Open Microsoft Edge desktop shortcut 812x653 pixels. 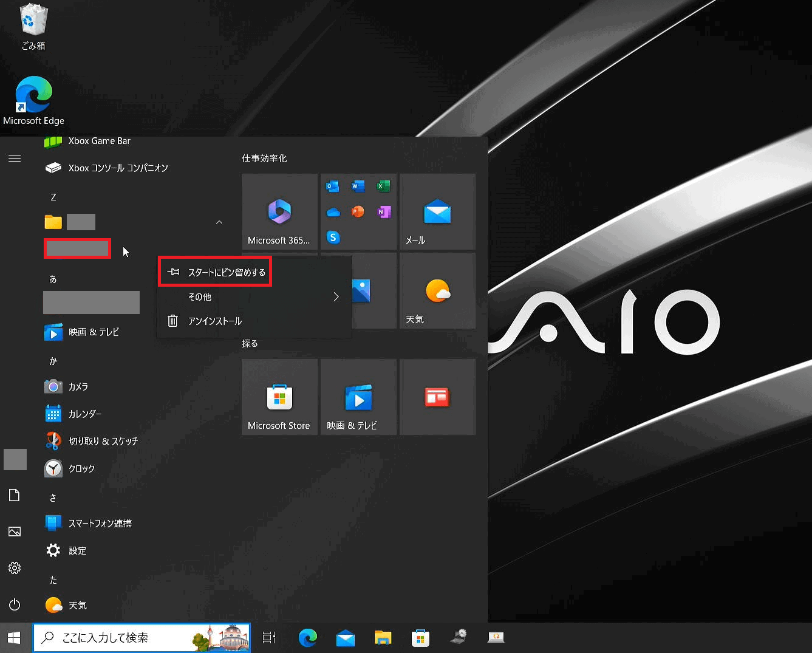tap(33, 101)
